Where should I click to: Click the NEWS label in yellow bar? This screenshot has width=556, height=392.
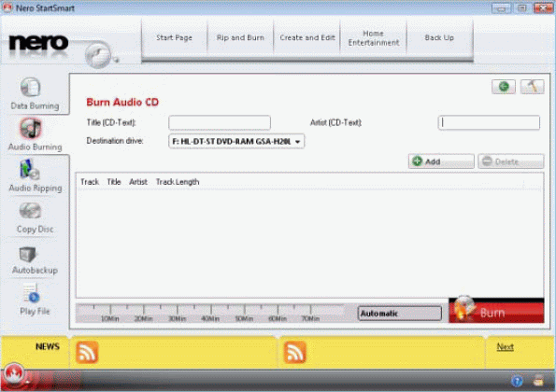(x=47, y=346)
